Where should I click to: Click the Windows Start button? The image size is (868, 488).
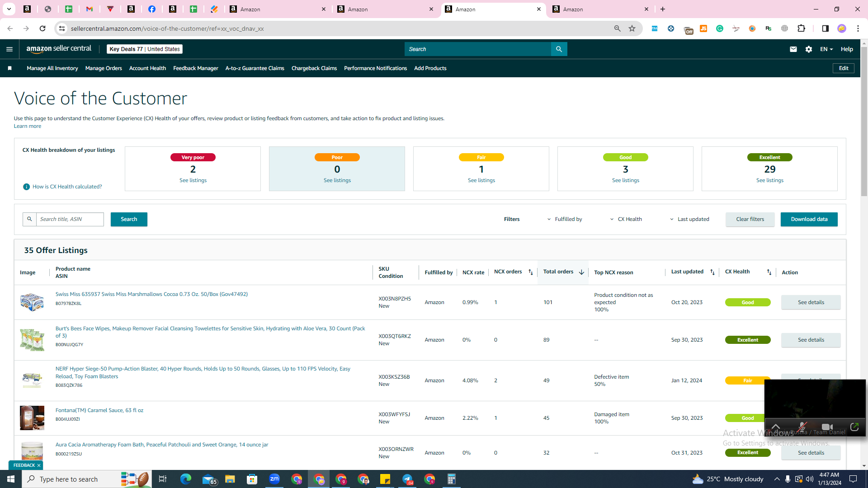tap(11, 479)
